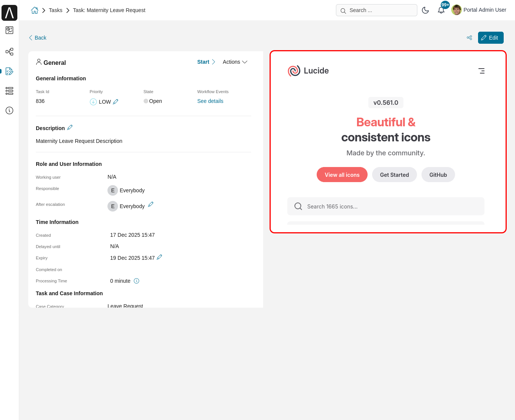
Task: Open the share options icon near Edit
Action: click(469, 38)
